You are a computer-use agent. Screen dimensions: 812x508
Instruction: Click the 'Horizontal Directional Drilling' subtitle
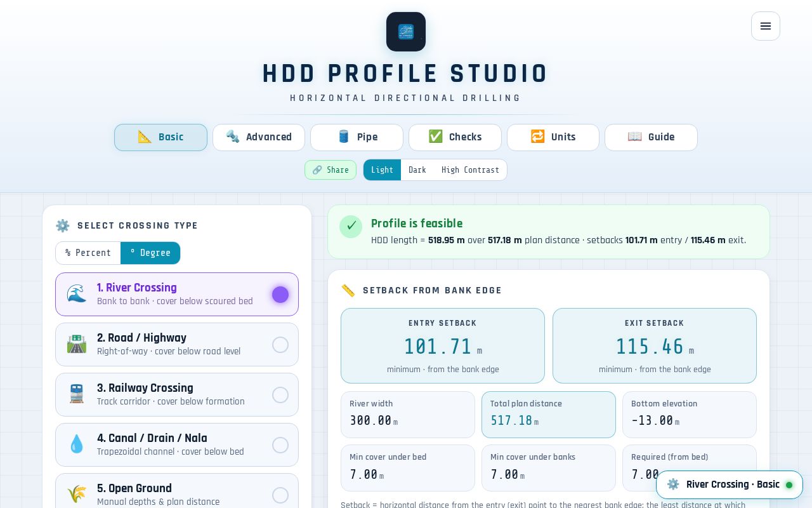click(x=406, y=98)
